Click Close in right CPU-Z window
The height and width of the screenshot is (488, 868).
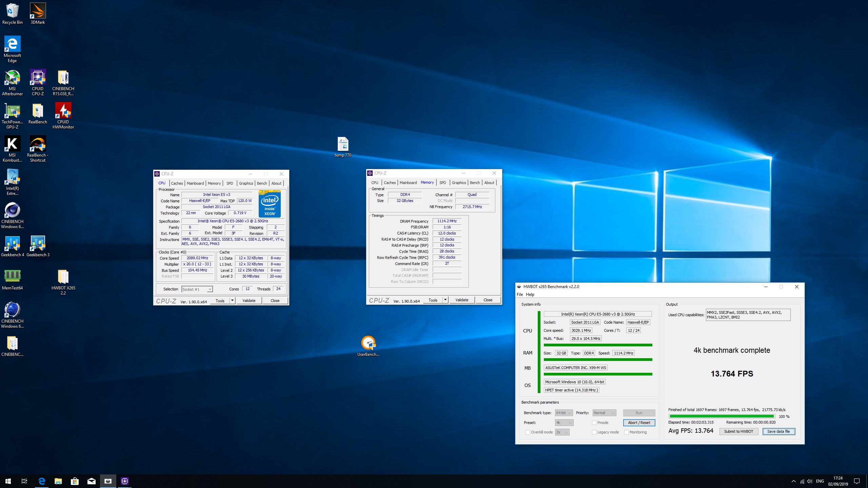pos(488,300)
